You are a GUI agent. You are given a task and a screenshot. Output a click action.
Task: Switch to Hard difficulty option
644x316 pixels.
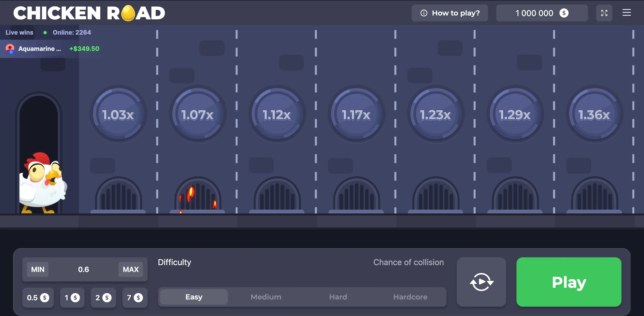pyautogui.click(x=338, y=297)
